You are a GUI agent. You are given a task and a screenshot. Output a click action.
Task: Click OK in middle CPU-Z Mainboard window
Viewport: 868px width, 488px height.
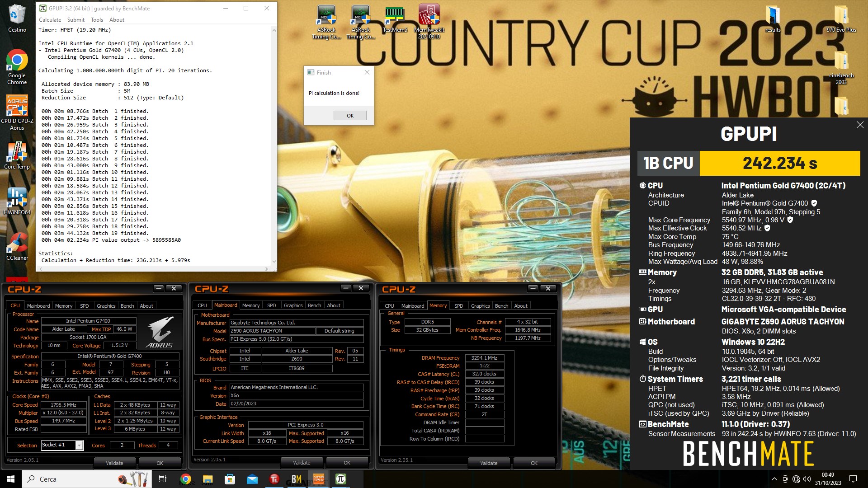point(347,463)
